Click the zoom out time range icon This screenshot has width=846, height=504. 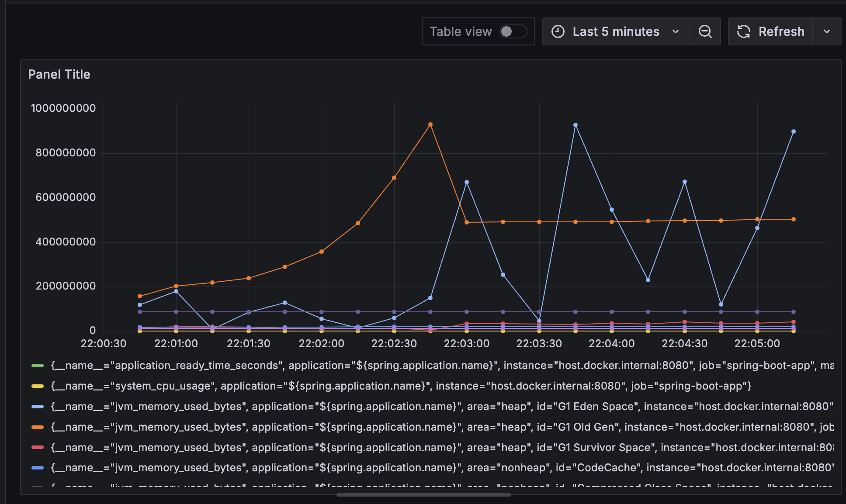pyautogui.click(x=705, y=31)
